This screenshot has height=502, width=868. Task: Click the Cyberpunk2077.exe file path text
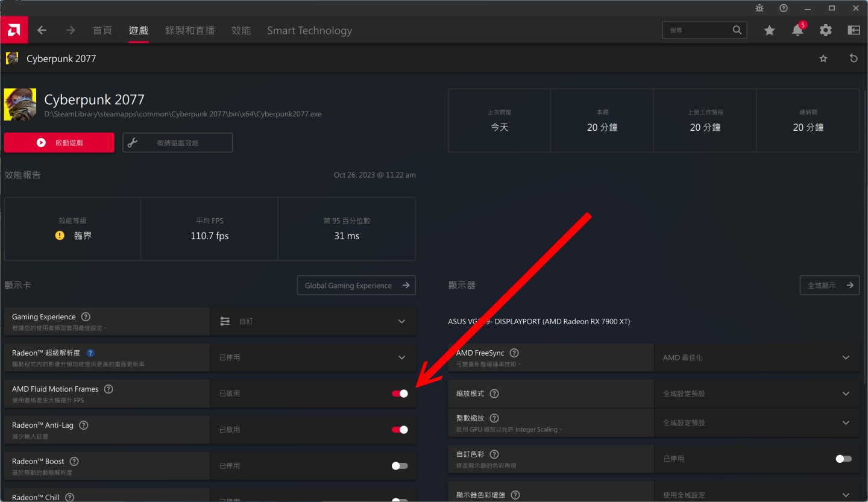(x=183, y=114)
